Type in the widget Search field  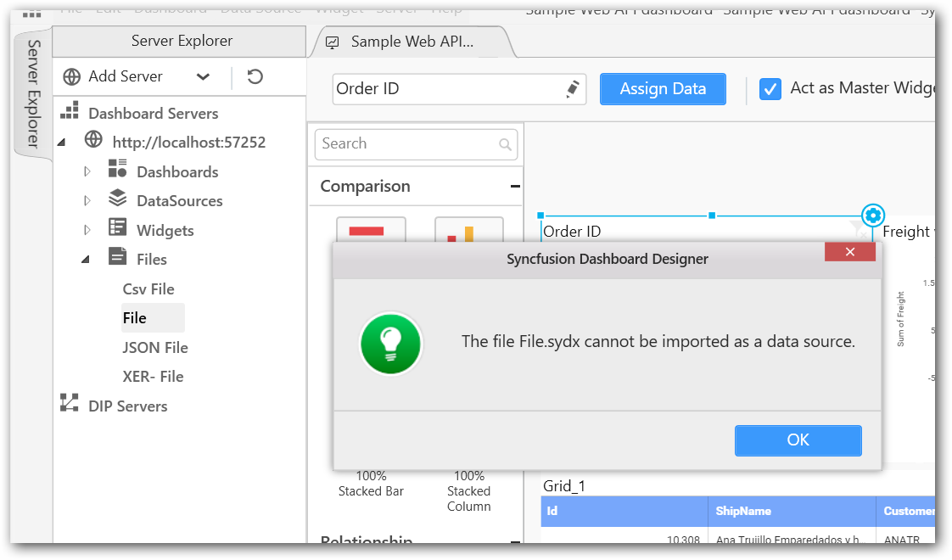click(407, 144)
